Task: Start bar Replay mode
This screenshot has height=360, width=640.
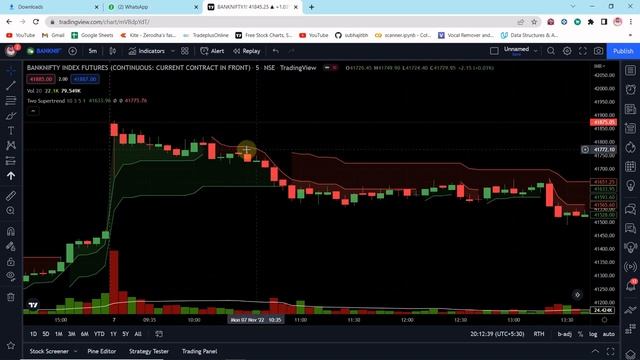Action: 247,51
